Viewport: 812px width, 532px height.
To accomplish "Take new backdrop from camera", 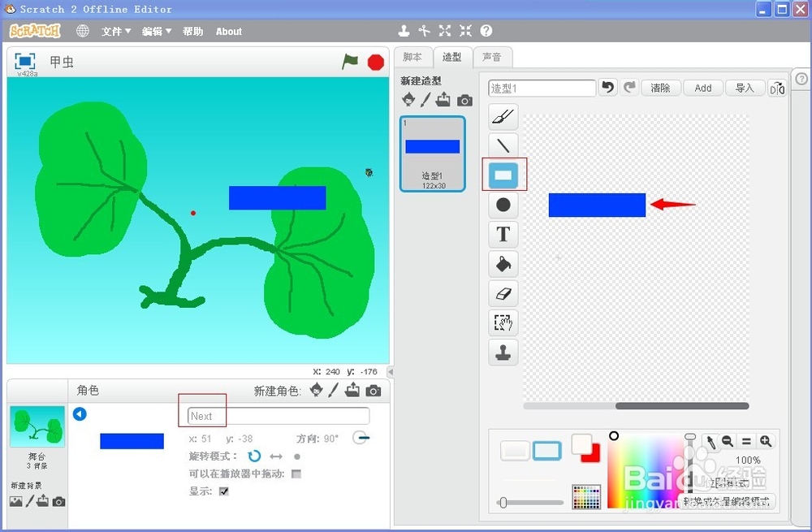I will point(59,501).
